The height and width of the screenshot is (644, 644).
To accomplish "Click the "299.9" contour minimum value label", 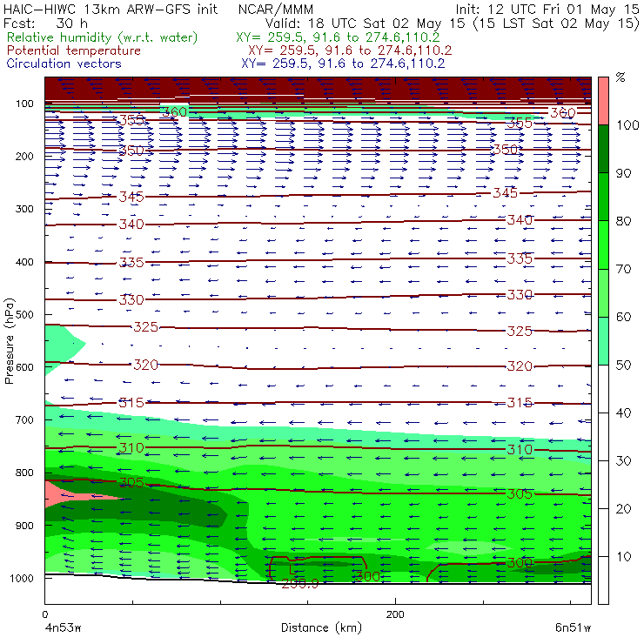I will pyautogui.click(x=300, y=584).
